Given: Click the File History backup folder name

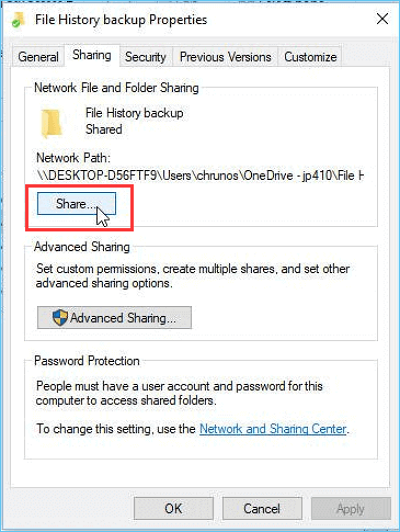Looking at the screenshot, I should tap(134, 113).
